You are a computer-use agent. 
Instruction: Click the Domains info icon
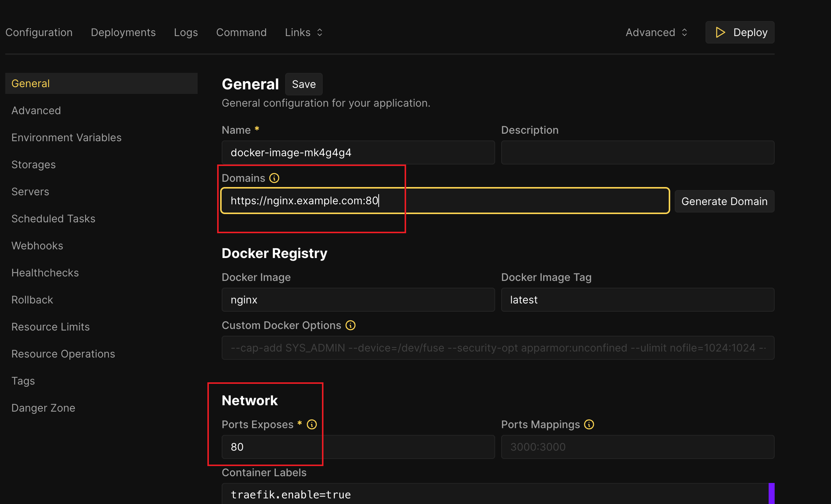pyautogui.click(x=274, y=178)
